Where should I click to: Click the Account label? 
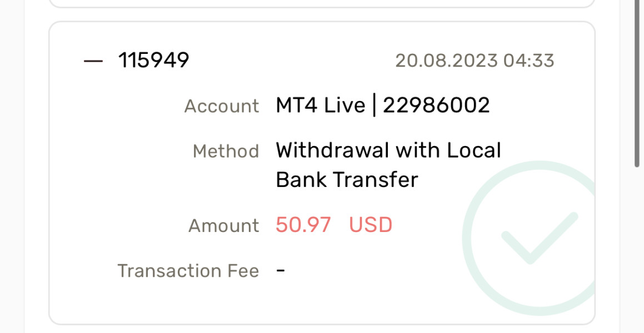click(x=221, y=105)
